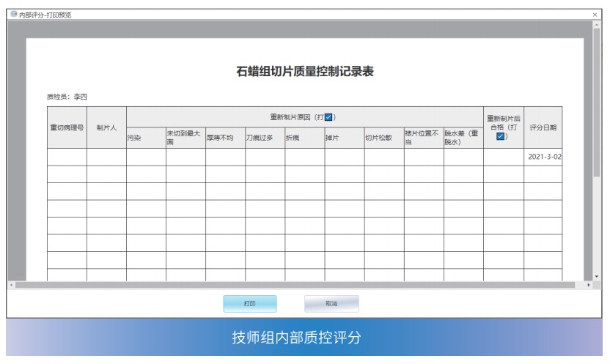Click the horizontal scrollbar thumb
The height and width of the screenshot is (364, 610).
coord(295,285)
